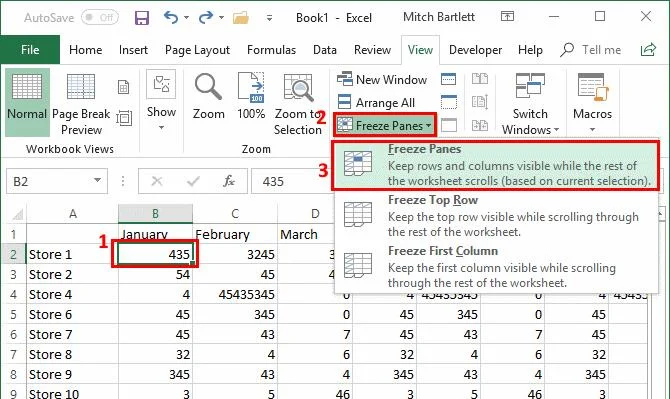The width and height of the screenshot is (670, 399).
Task: Expand the Redo history dropdown arrow
Action: [221, 18]
